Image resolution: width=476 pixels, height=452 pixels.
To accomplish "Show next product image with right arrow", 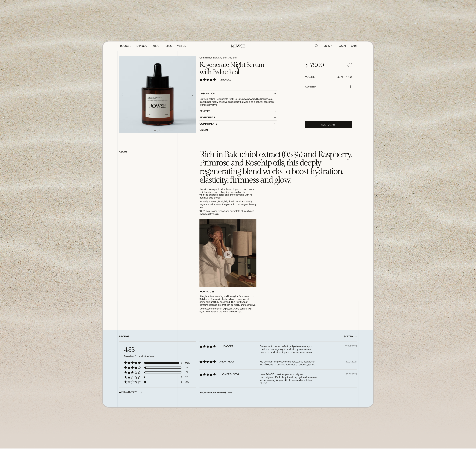I will [x=193, y=95].
